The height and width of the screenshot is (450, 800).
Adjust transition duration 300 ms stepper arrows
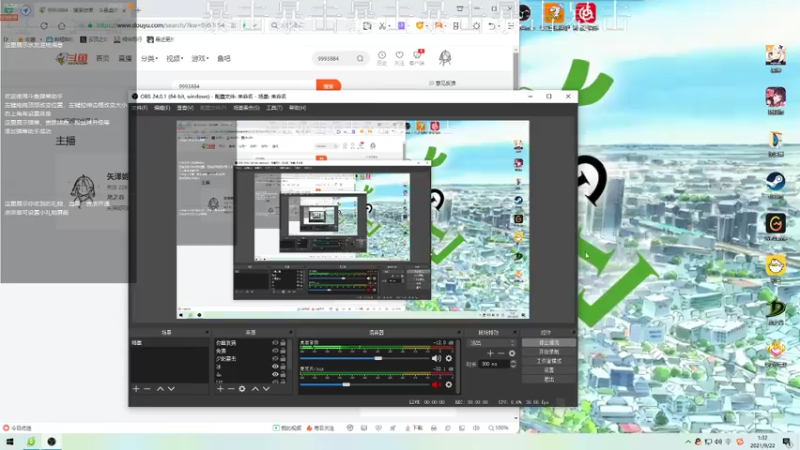tap(513, 364)
